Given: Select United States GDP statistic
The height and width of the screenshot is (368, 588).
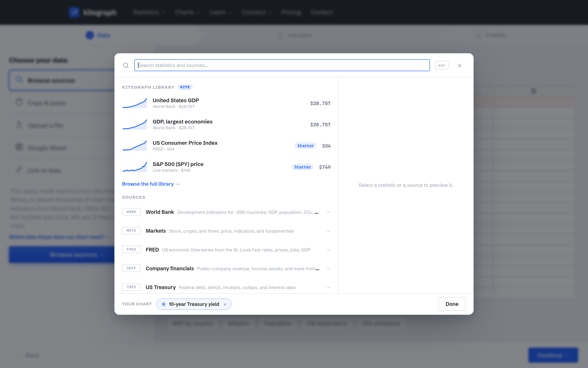Looking at the screenshot, I should point(226,103).
